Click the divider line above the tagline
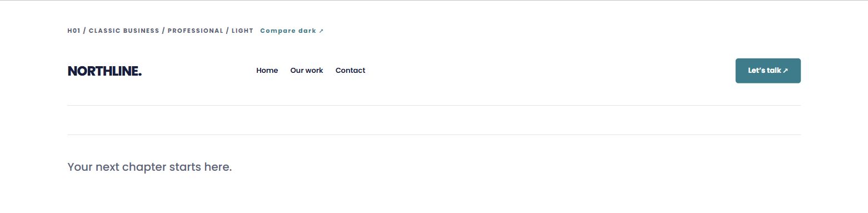The image size is (868, 213). pyautogui.click(x=434, y=135)
